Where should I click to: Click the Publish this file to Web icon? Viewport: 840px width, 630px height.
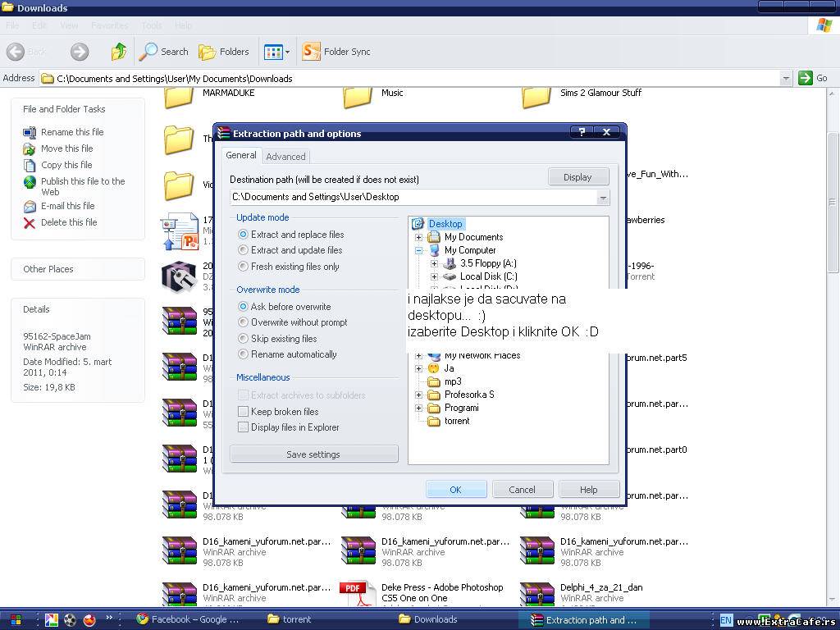pos(30,182)
